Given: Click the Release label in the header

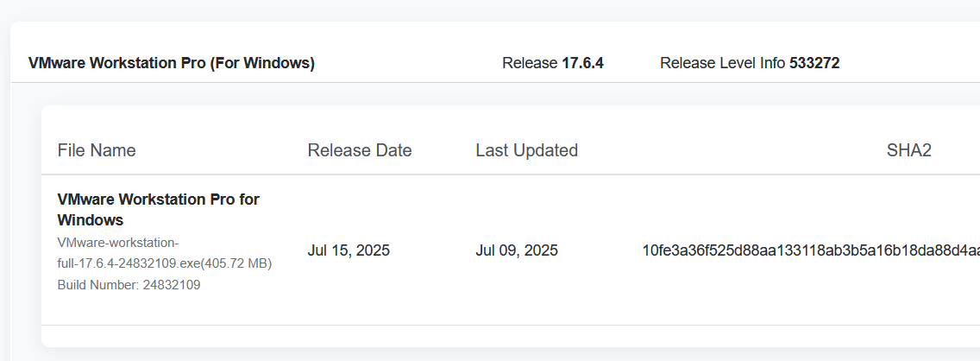Looking at the screenshot, I should [x=530, y=63].
